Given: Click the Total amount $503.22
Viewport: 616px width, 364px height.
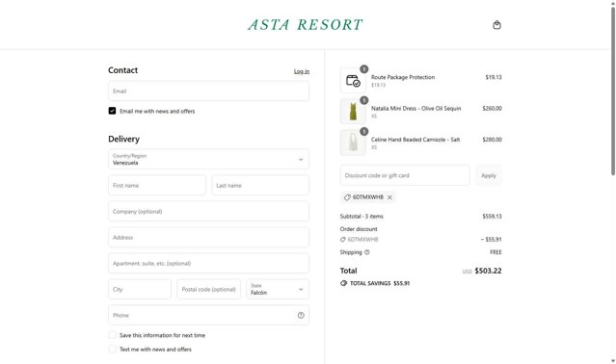Looking at the screenshot, I should pyautogui.click(x=488, y=271).
